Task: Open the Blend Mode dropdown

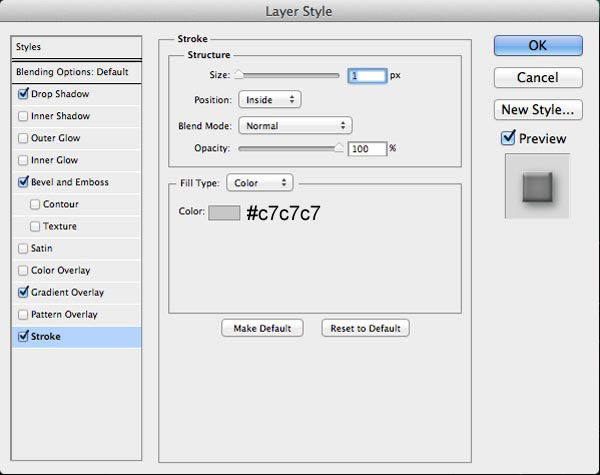Action: tap(295, 126)
